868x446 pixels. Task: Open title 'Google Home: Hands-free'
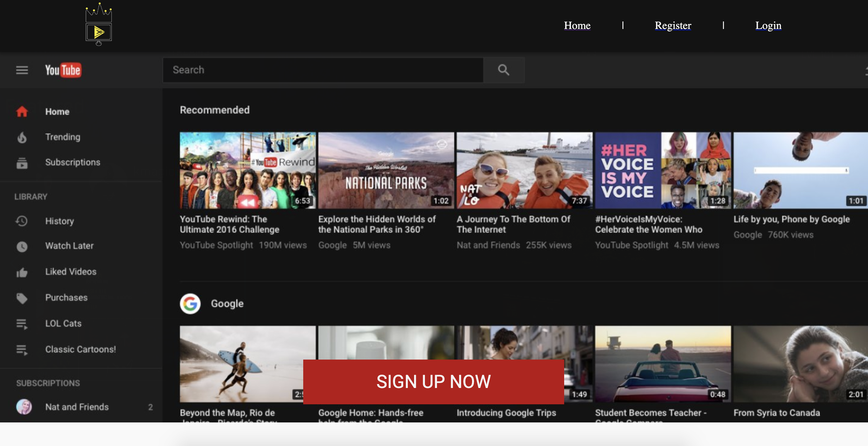[371, 413]
